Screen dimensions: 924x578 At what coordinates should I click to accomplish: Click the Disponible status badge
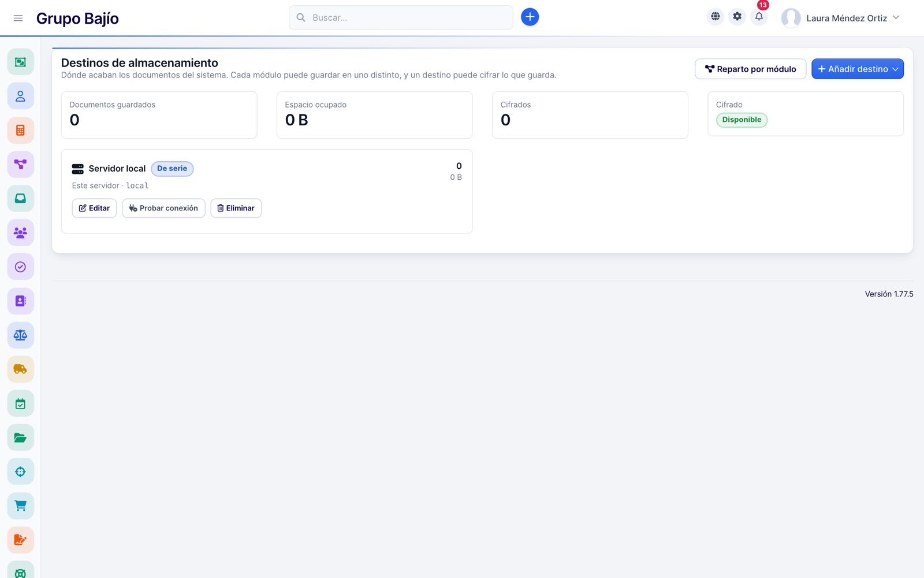(742, 120)
